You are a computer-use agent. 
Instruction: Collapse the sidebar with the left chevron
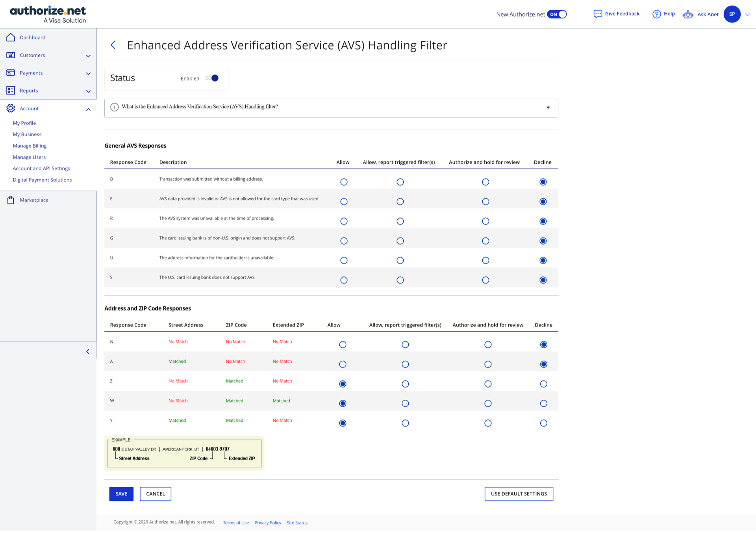(x=88, y=352)
